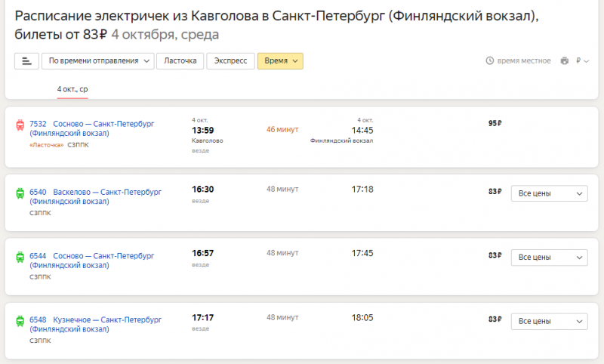Toggle the Ласточка filter
The image size is (604, 364).
point(180,61)
